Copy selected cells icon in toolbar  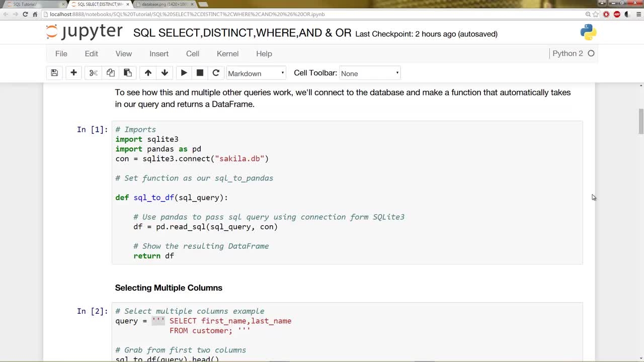pos(111,73)
